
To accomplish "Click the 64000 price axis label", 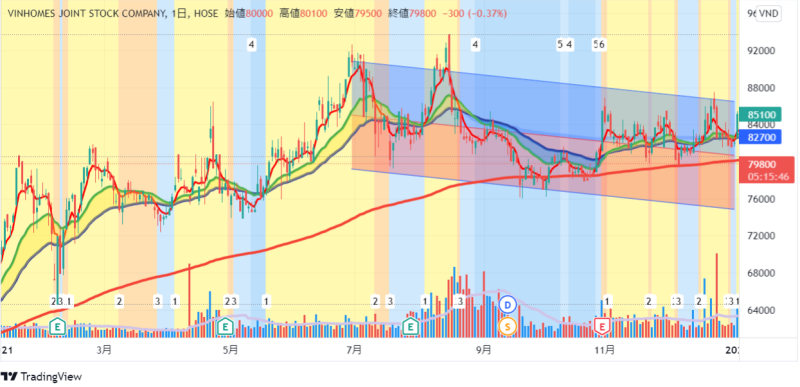I will [761, 311].
